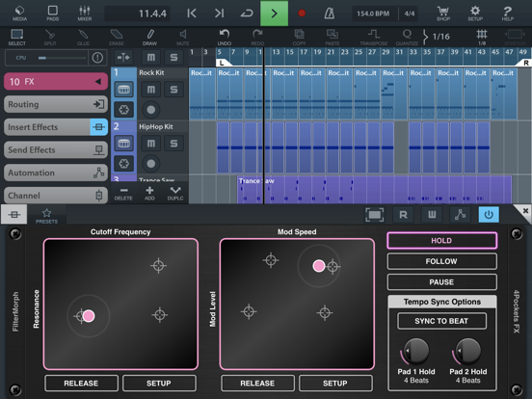Maximize the effect panel to fullscreen
This screenshot has height=399, width=532.
pyautogui.click(x=375, y=214)
